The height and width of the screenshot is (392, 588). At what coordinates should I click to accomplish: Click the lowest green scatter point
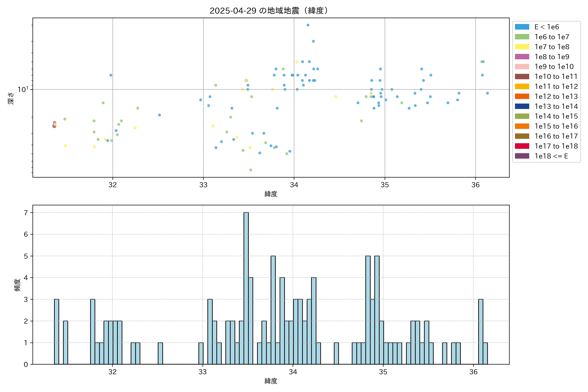(251, 170)
